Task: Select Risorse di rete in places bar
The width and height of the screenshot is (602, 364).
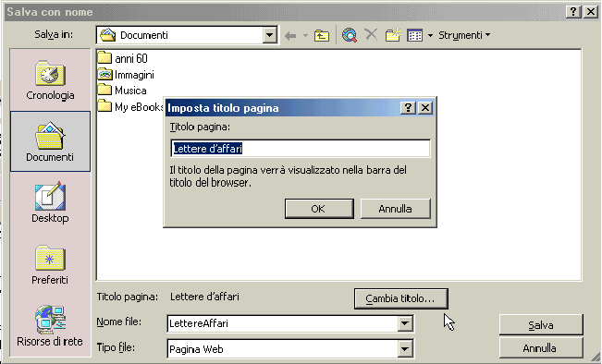Action: click(x=50, y=326)
